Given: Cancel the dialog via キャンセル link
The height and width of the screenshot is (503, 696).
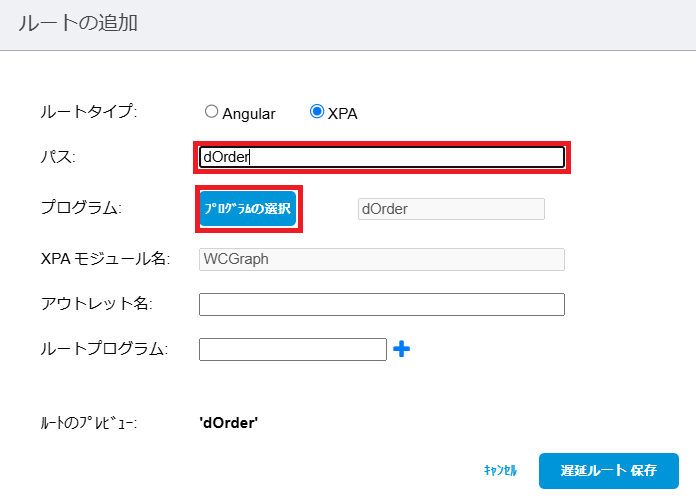Looking at the screenshot, I should click(x=500, y=471).
